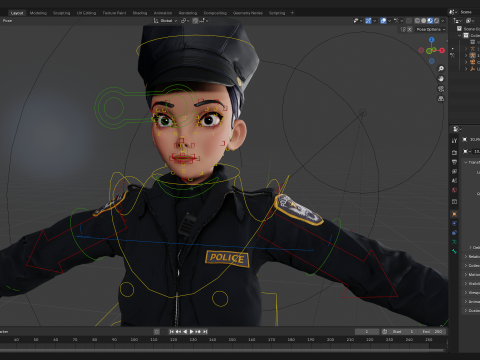Open the Layout workspace tab
This screenshot has height=360, width=480.
tap(17, 13)
